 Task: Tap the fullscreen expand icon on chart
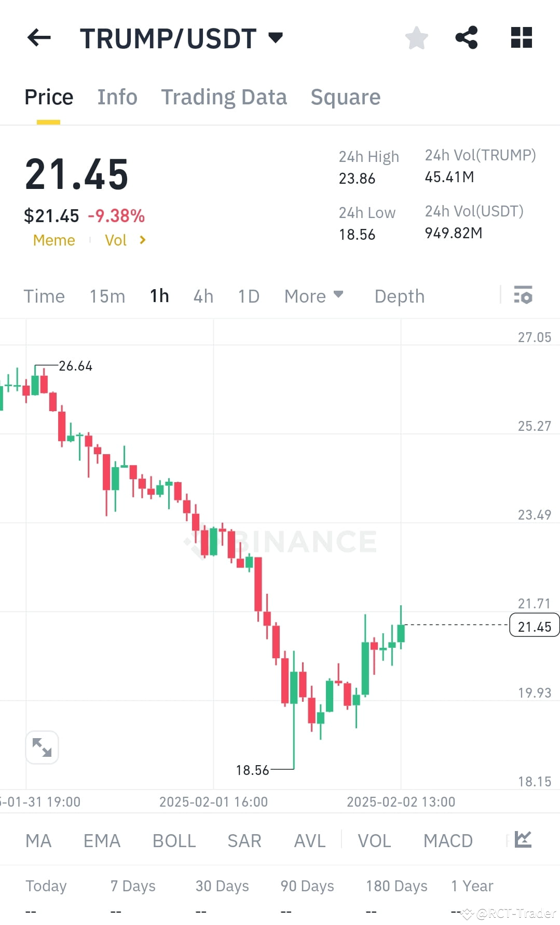coord(42,747)
